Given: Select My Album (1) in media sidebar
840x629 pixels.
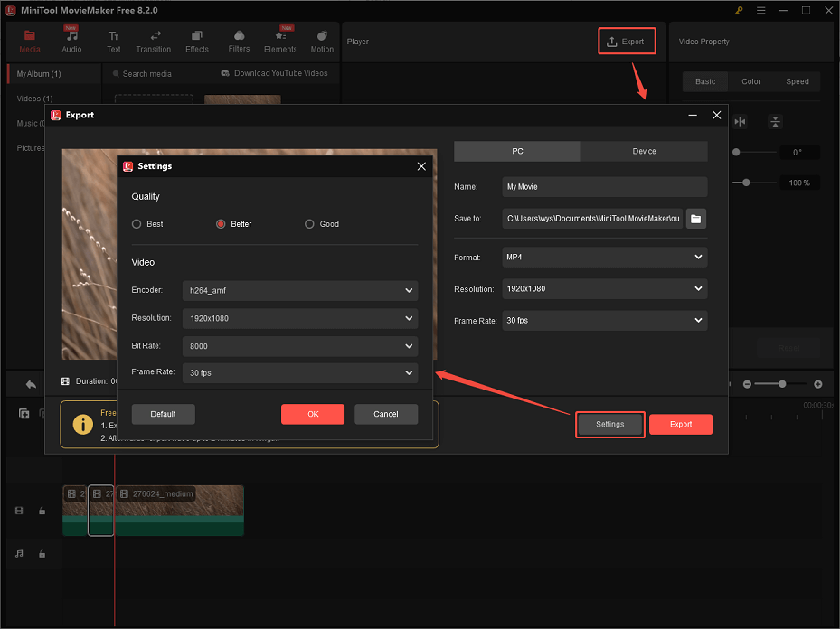Looking at the screenshot, I should 54,74.
